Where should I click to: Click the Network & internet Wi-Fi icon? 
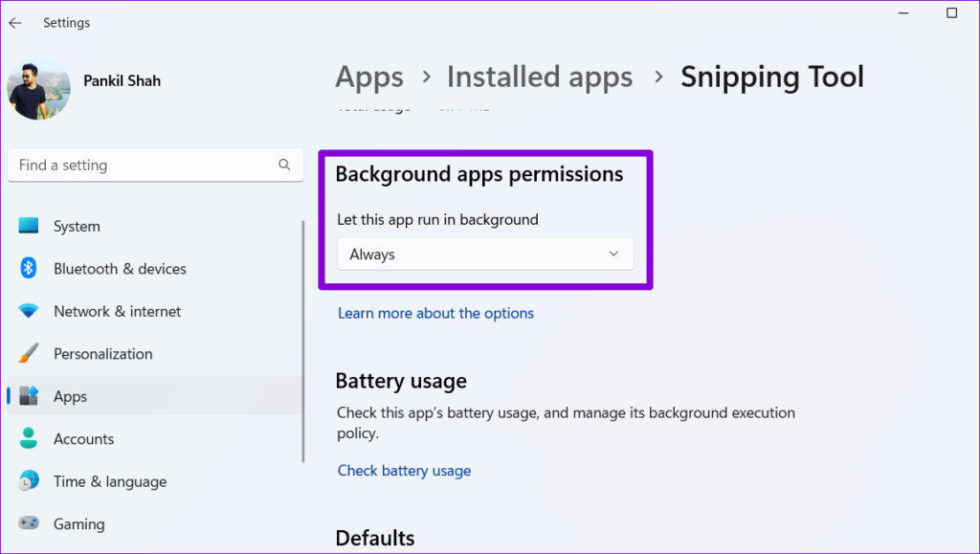click(x=28, y=311)
